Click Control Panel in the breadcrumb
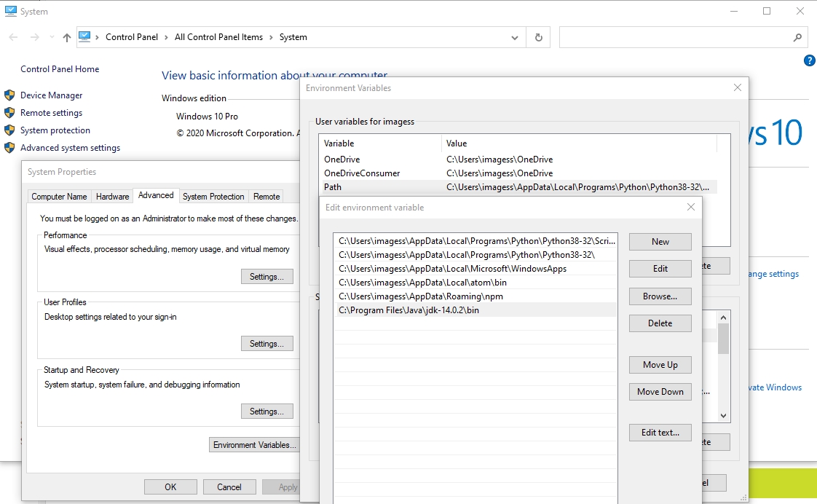 pos(132,37)
